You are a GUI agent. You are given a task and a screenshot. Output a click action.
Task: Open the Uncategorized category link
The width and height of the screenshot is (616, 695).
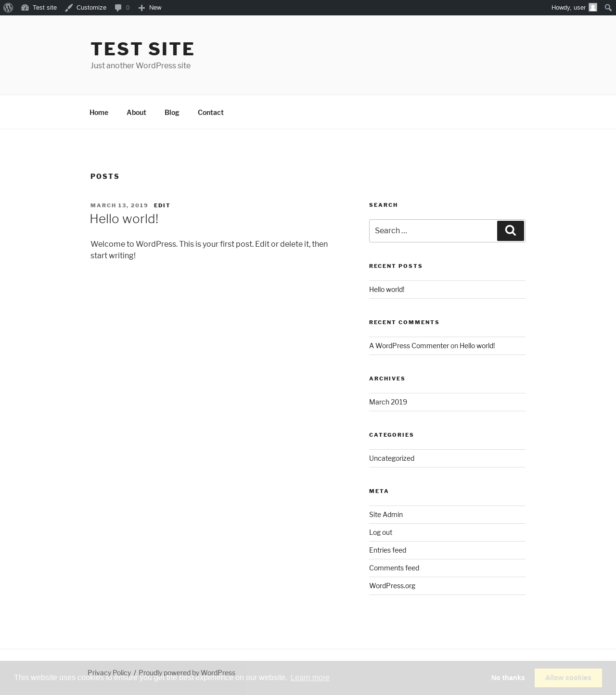392,458
